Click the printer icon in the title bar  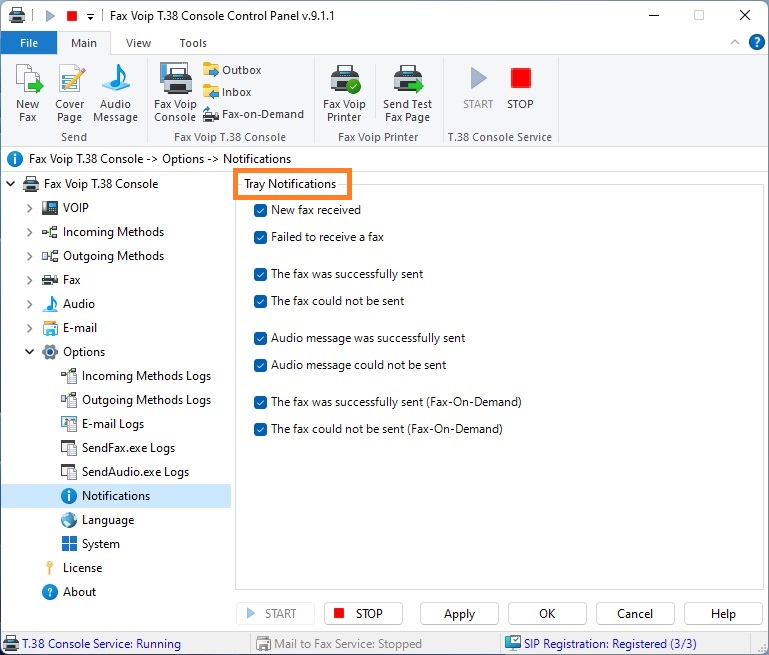point(17,15)
